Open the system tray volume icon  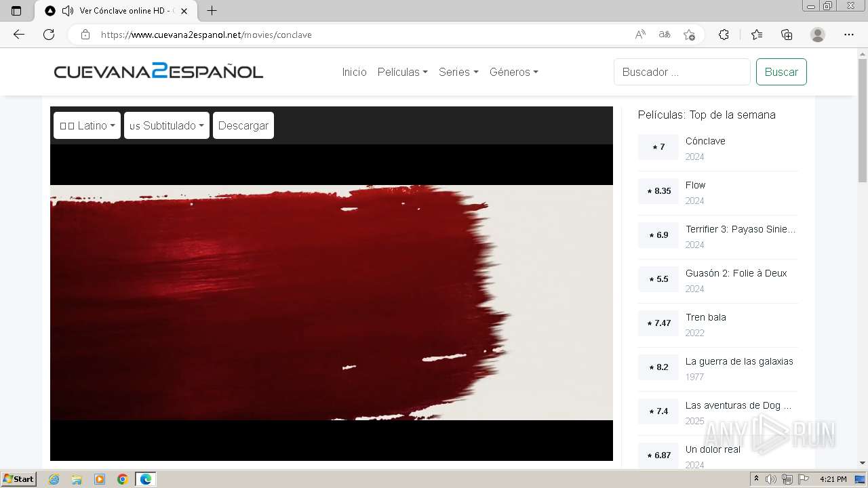[771, 479]
